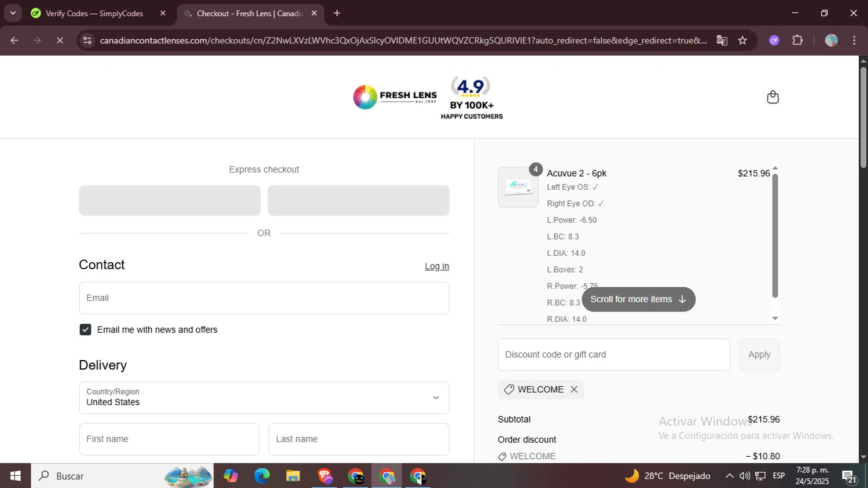Open the translate page icon
Image resolution: width=868 pixels, height=488 pixels.
click(x=722, y=41)
